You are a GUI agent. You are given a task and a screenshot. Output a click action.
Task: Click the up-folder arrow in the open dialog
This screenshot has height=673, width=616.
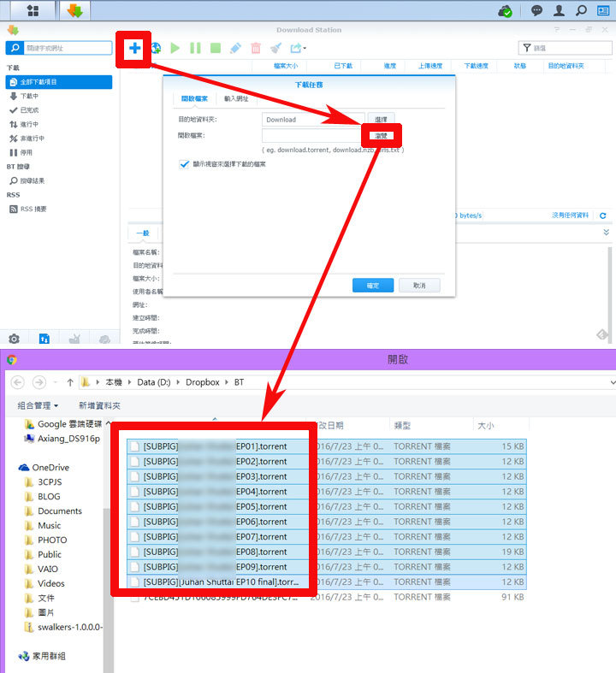point(70,382)
